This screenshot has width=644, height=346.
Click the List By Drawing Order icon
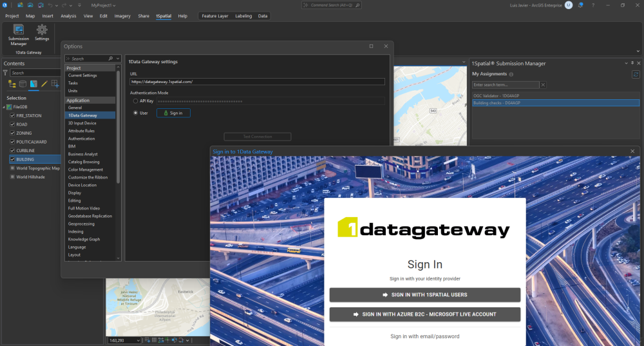coord(12,84)
